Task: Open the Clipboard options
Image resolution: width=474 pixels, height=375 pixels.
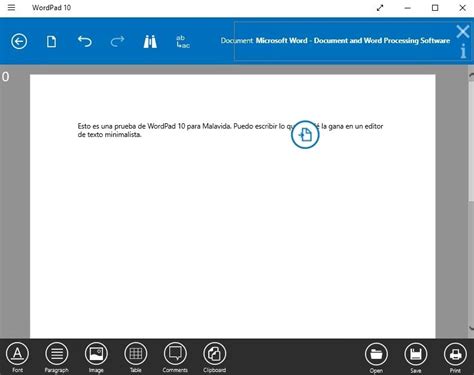Action: click(x=214, y=357)
